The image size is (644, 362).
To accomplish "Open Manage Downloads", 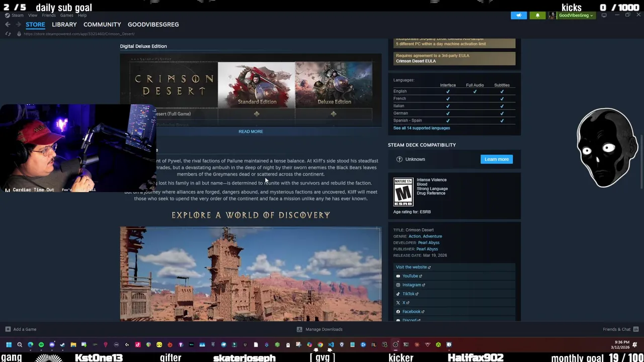I will click(x=319, y=329).
